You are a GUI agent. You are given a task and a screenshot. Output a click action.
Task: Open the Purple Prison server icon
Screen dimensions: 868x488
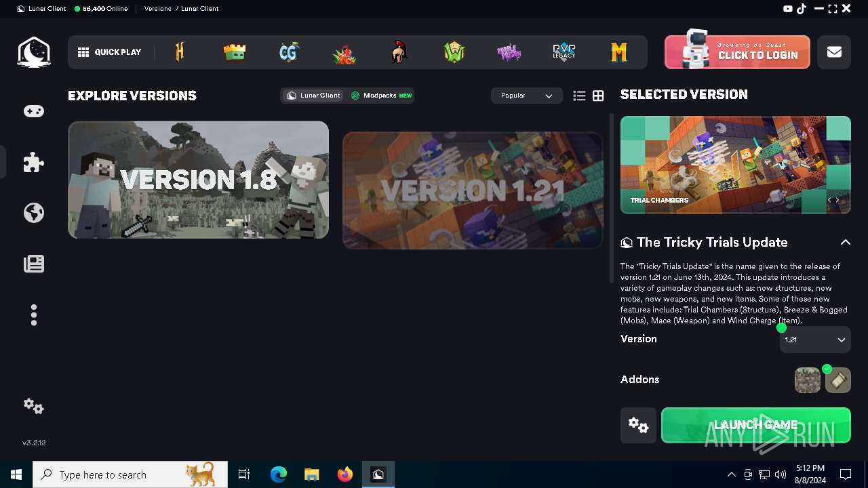tap(509, 52)
